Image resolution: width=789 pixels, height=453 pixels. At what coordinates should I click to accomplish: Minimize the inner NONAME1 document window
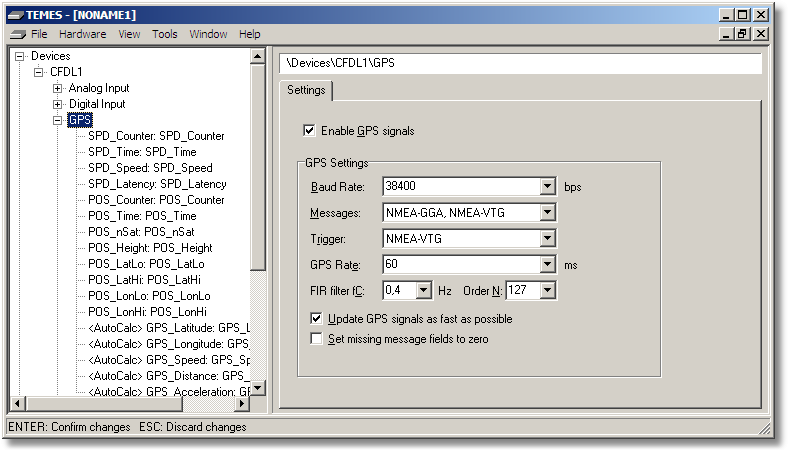[726, 34]
